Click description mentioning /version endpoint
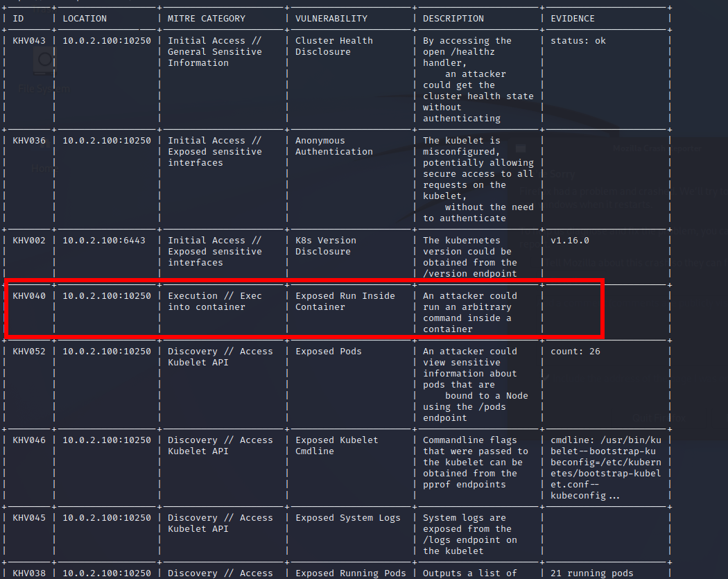This screenshot has width=728, height=579. click(470, 257)
